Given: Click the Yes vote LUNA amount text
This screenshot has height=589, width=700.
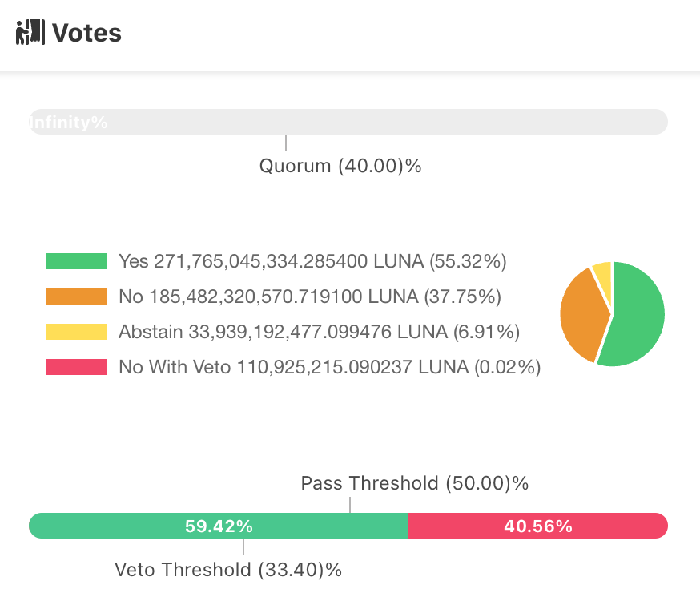Looking at the screenshot, I should [312, 261].
